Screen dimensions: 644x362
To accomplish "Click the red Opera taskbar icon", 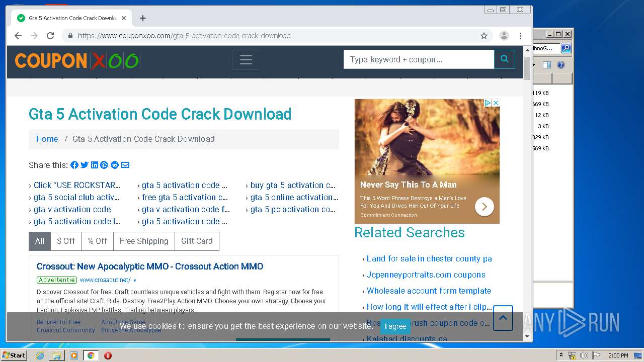I will pyautogui.click(x=108, y=355).
